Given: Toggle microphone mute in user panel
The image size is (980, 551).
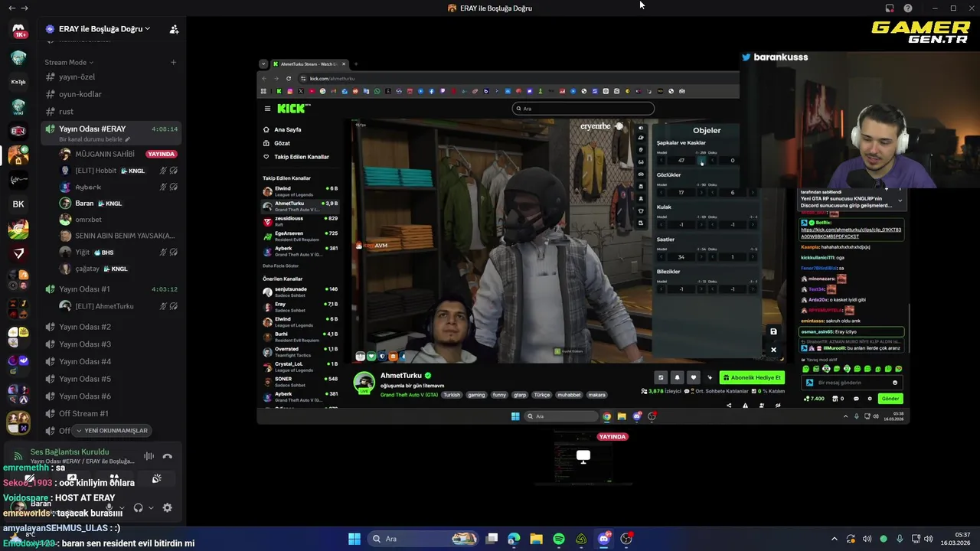Looking at the screenshot, I should pos(109,507).
